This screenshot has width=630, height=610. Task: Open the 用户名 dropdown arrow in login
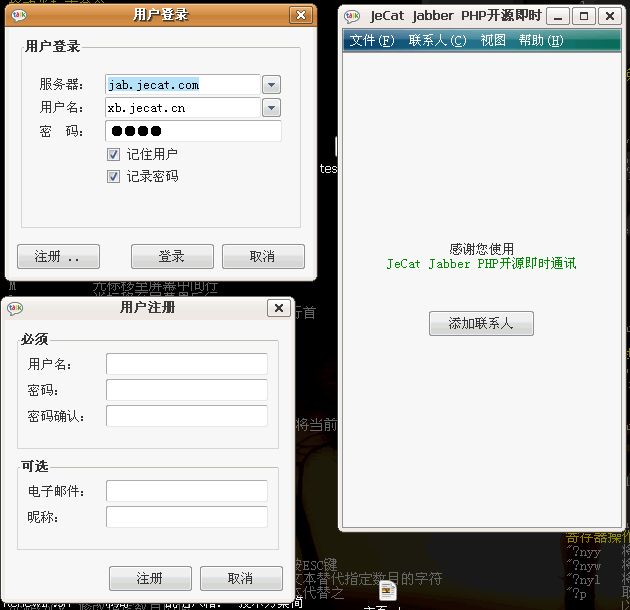271,108
